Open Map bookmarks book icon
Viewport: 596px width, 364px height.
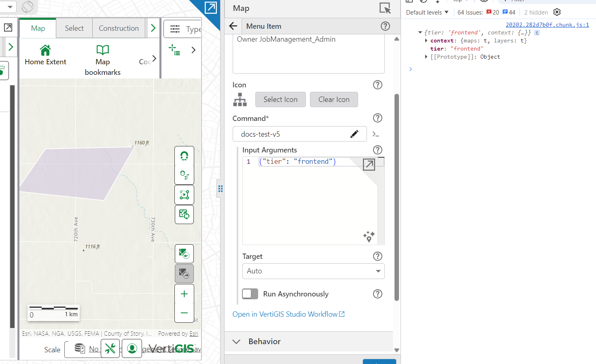tap(103, 50)
